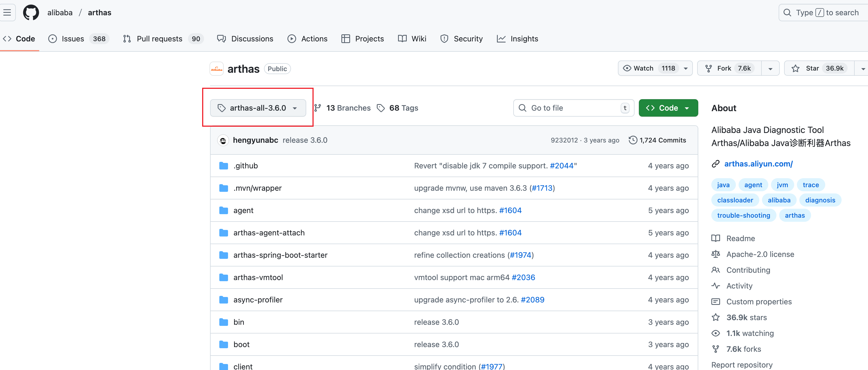The height and width of the screenshot is (370, 868).
Task: Click the trouble-shooting topic tag
Action: click(743, 215)
